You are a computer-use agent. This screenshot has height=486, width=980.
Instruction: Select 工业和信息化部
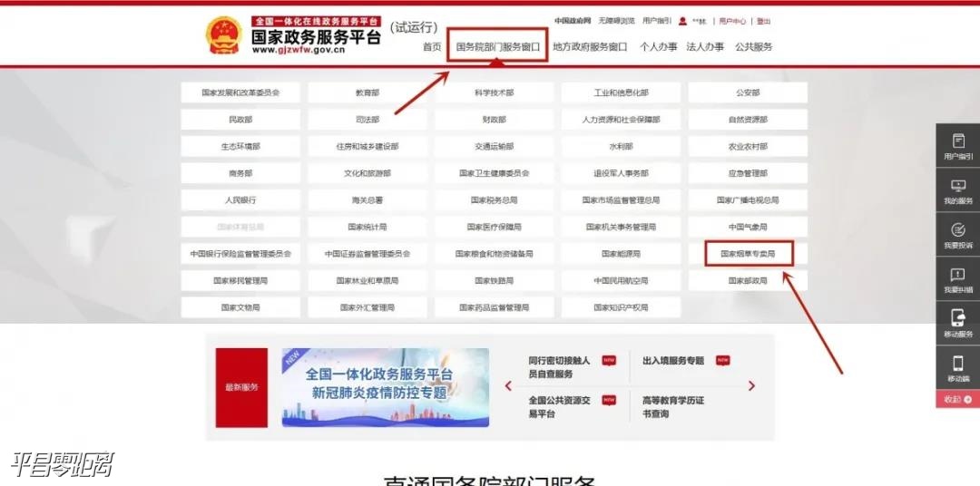click(x=622, y=92)
